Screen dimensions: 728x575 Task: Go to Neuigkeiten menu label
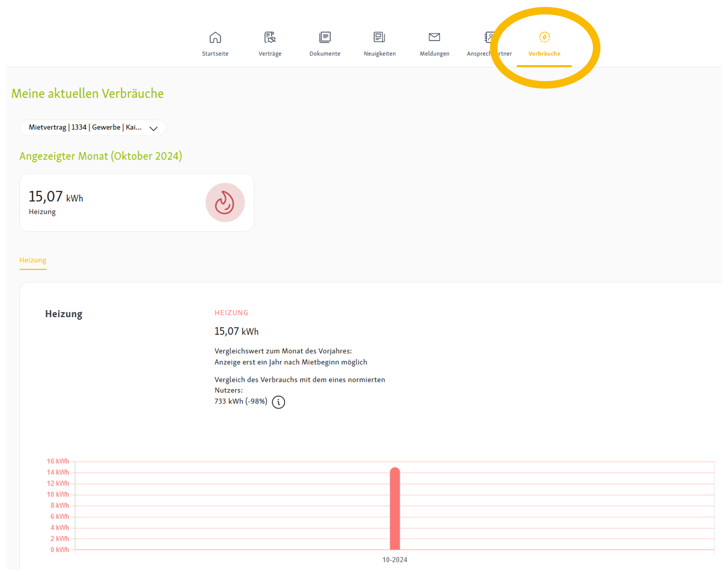point(380,54)
